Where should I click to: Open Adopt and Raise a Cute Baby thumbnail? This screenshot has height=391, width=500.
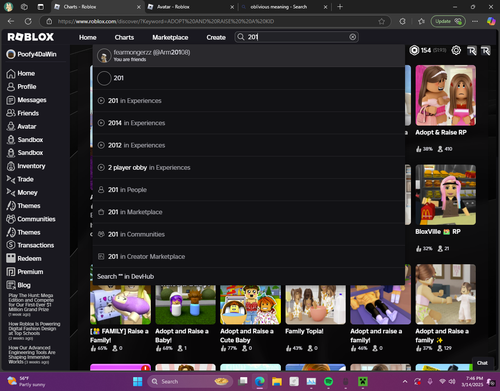tap(250, 304)
